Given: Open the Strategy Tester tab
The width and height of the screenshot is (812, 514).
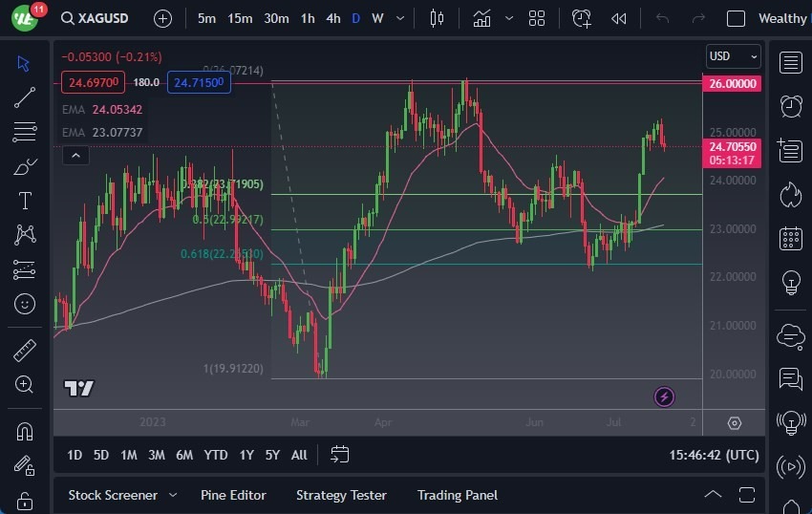Looking at the screenshot, I should click(x=341, y=495).
